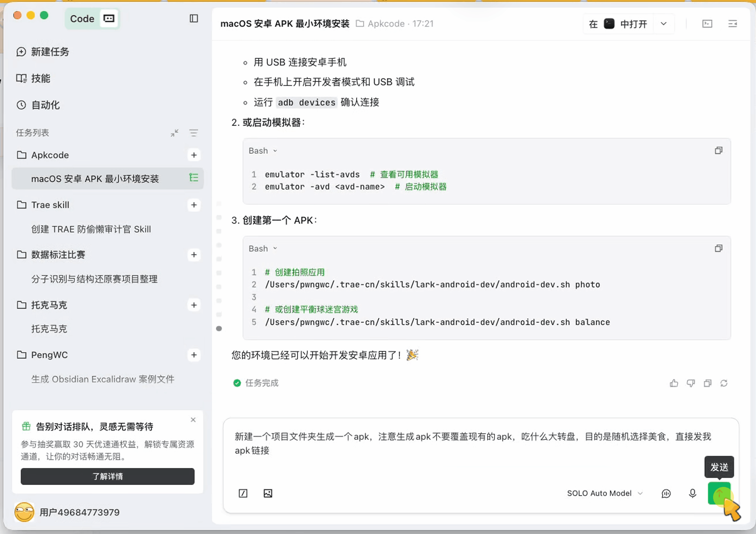This screenshot has width=756, height=534.
Task: Close the 告别对话排队 promotion card
Action: pos(193,420)
